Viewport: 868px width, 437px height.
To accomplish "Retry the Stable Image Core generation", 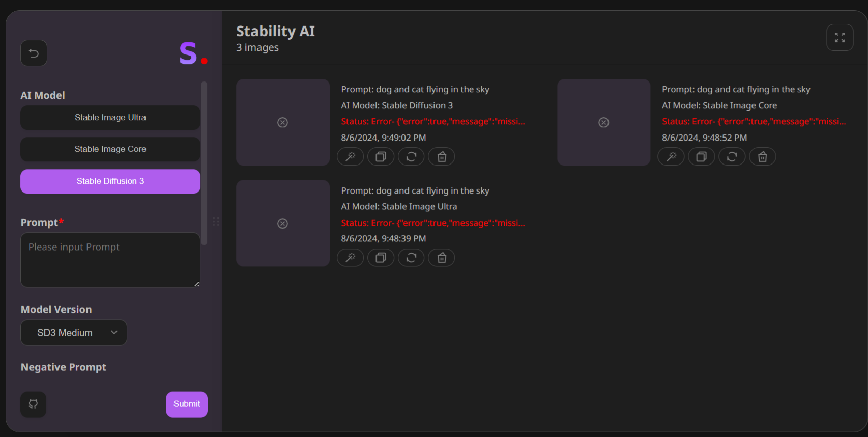I will 732,156.
